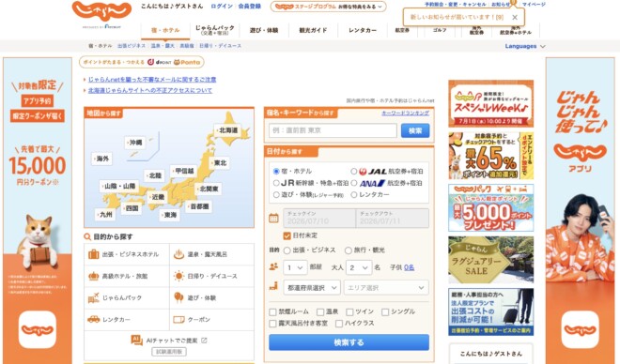
Task: Open the スペシャルWeeks banner
Action: [x=490, y=103]
